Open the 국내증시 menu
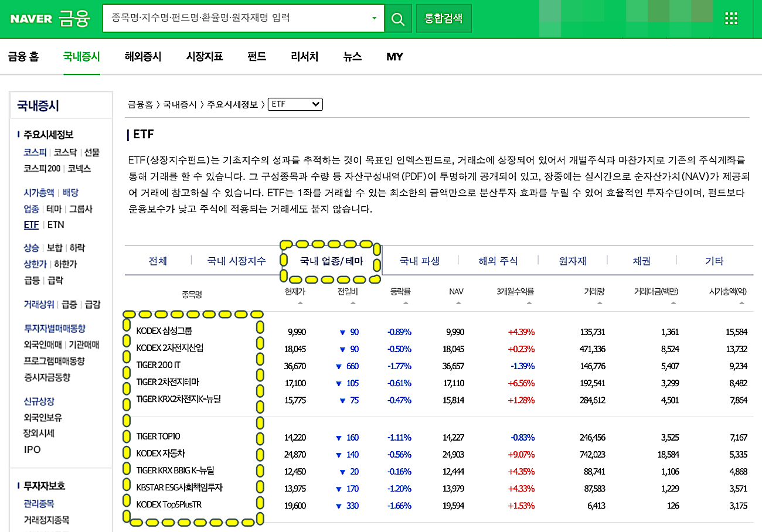 point(81,57)
